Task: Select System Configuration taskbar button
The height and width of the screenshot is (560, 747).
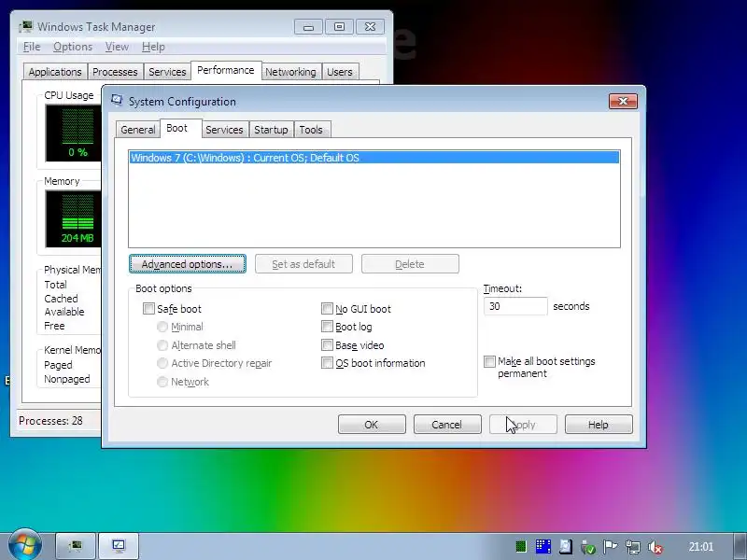Action: [119, 546]
